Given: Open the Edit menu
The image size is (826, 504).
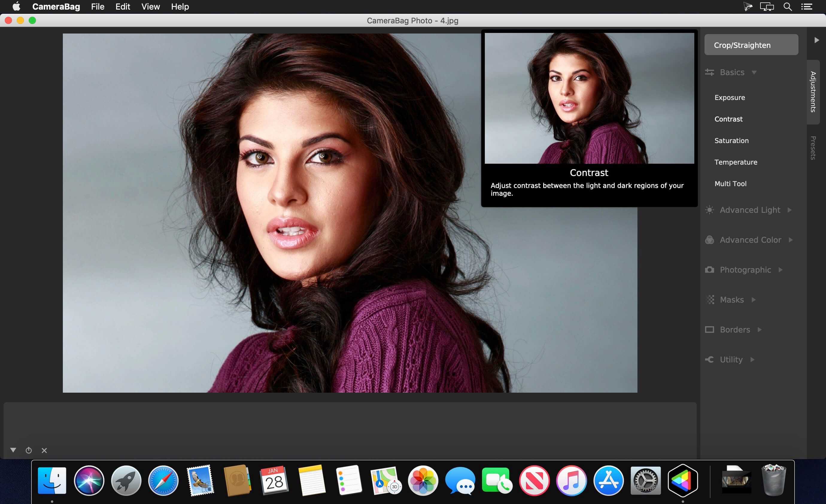Looking at the screenshot, I should pos(123,7).
